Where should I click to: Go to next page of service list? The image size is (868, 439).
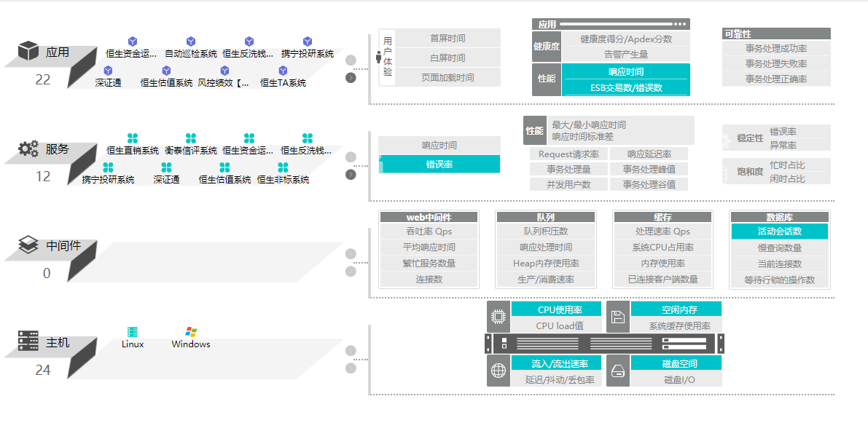[x=351, y=175]
